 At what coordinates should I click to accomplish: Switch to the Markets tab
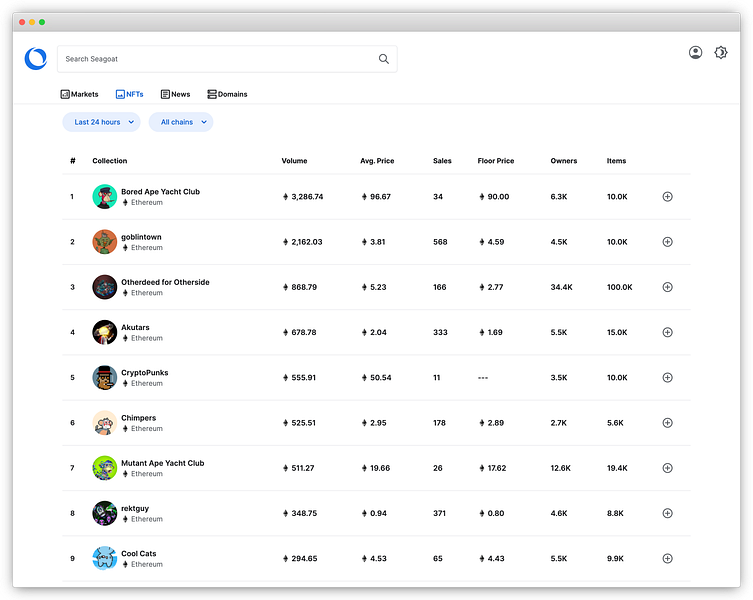click(79, 94)
